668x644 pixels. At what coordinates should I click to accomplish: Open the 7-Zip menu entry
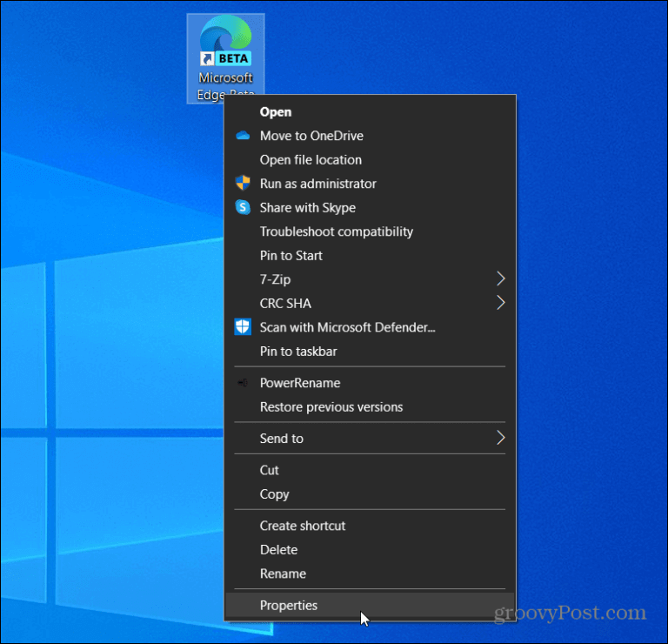(x=370, y=279)
